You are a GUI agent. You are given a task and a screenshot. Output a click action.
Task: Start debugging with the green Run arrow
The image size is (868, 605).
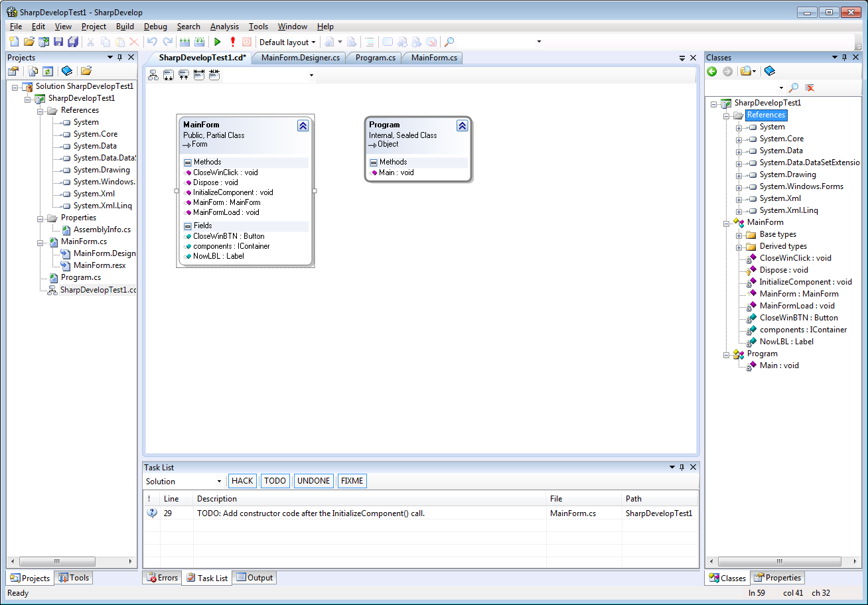217,42
